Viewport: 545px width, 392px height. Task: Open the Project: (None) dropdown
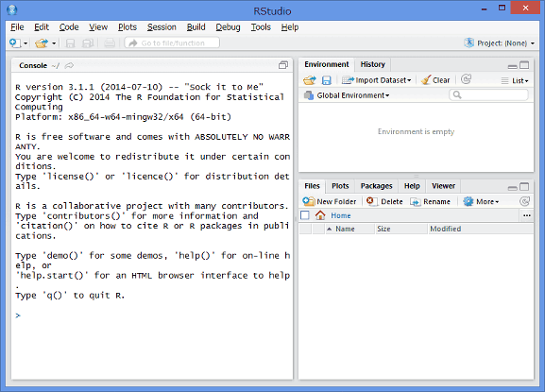500,43
